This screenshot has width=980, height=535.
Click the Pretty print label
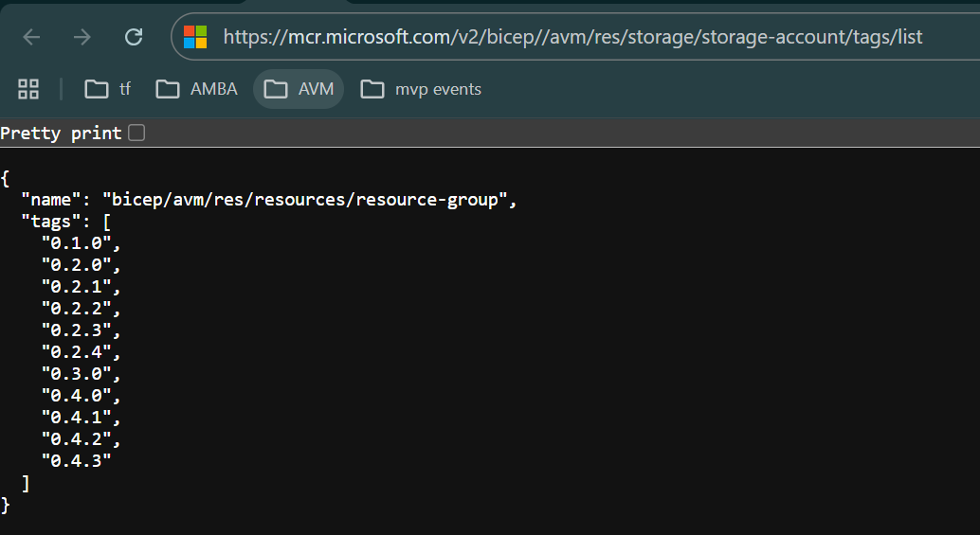pyautogui.click(x=61, y=133)
